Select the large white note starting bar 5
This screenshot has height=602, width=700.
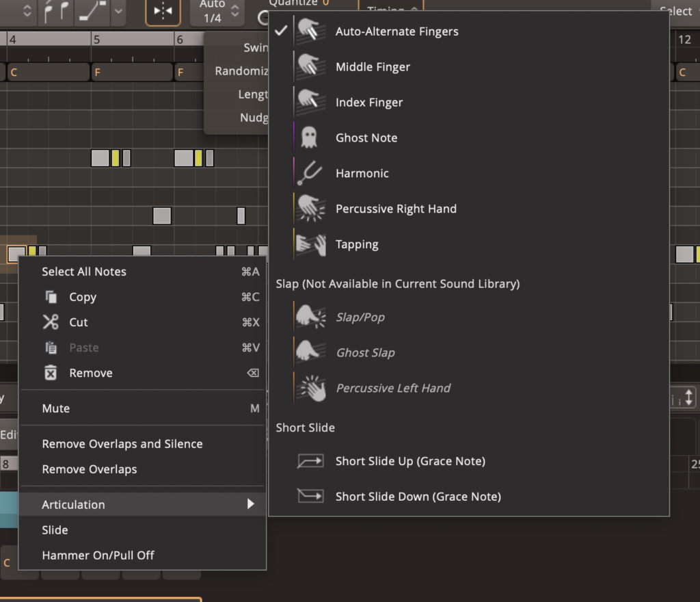tap(100, 158)
